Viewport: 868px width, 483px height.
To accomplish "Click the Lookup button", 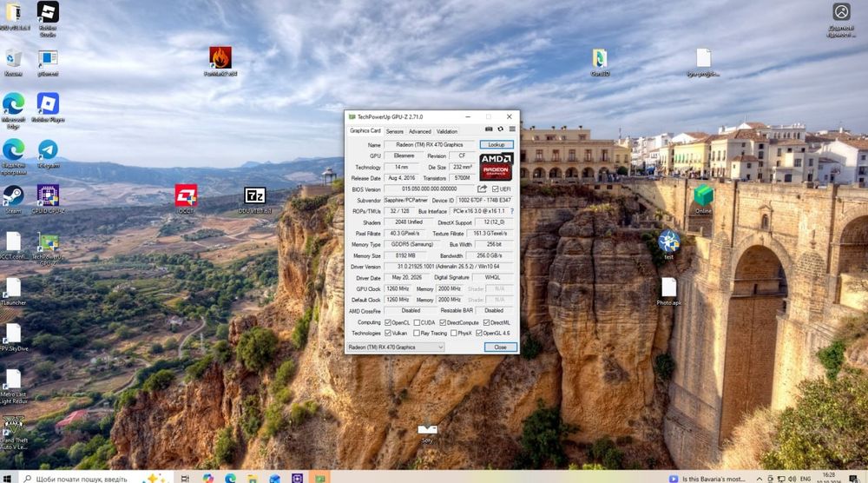I will click(x=496, y=144).
